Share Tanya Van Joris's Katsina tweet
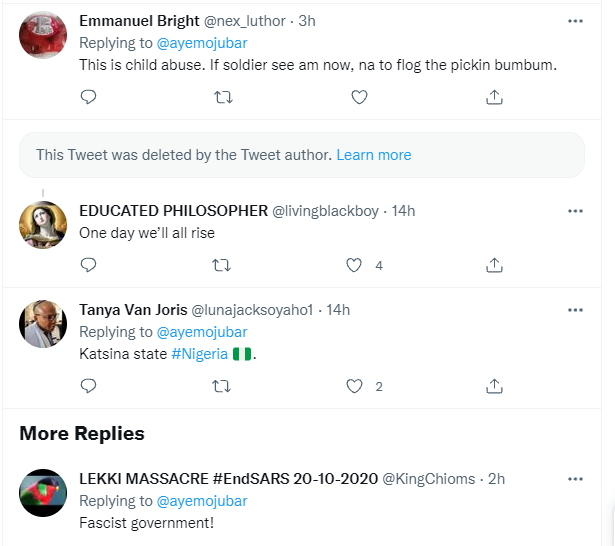This screenshot has height=546, width=615. coord(494,386)
